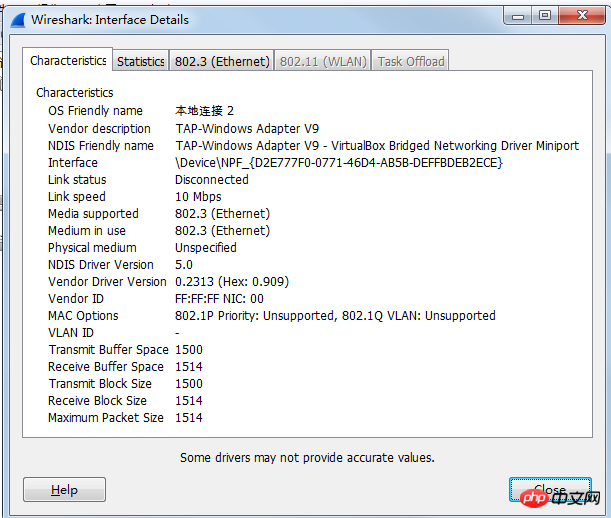Click the Transmit Buffer Space label
The image size is (611, 518).
click(108, 350)
